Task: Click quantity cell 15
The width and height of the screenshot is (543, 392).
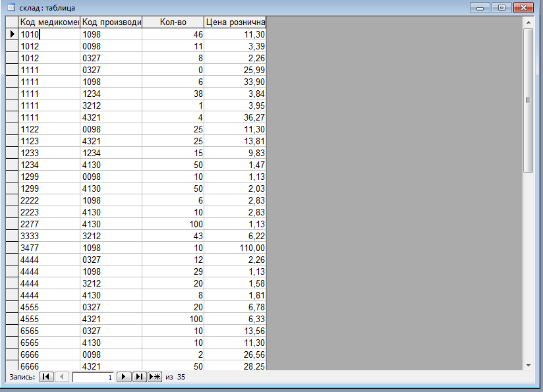Action: [x=173, y=153]
